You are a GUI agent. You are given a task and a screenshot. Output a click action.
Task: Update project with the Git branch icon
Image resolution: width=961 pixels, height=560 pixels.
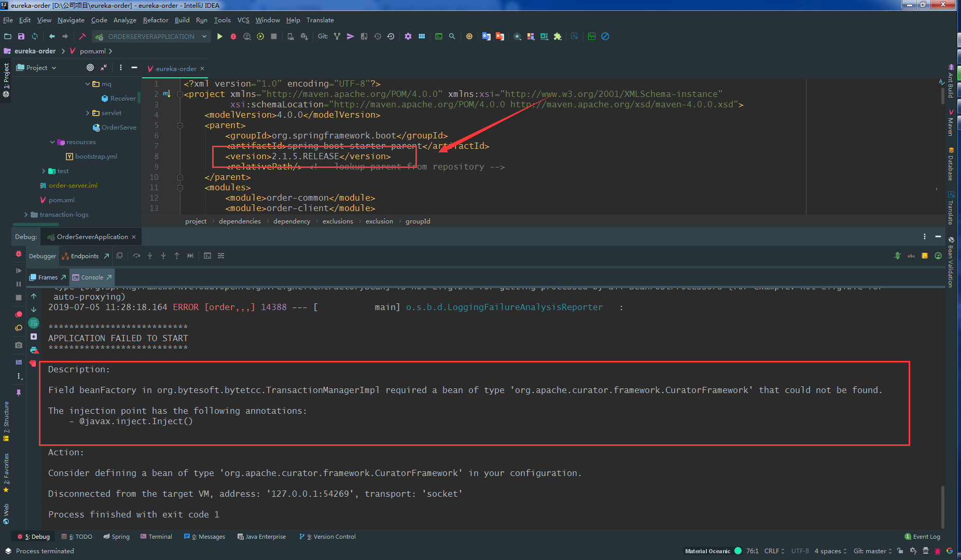(337, 36)
